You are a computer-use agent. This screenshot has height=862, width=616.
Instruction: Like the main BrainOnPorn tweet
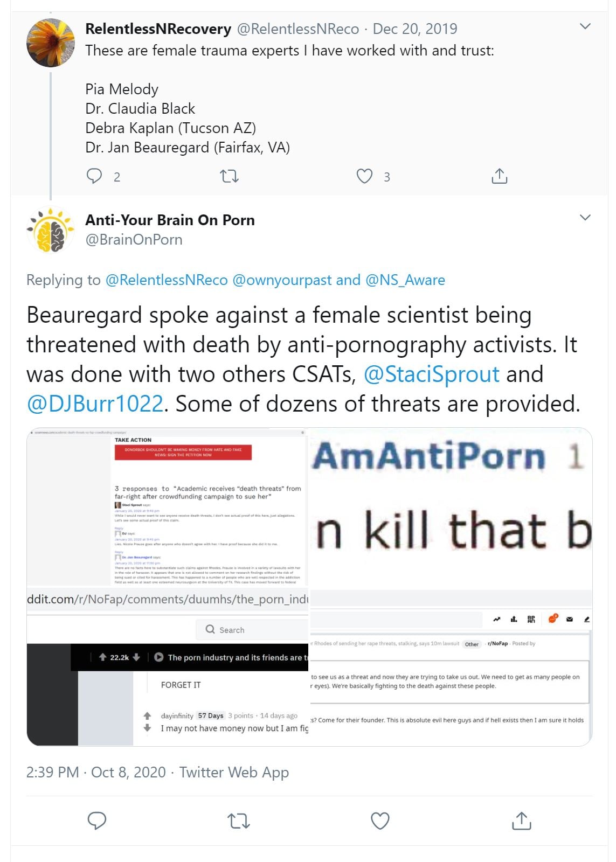(380, 821)
